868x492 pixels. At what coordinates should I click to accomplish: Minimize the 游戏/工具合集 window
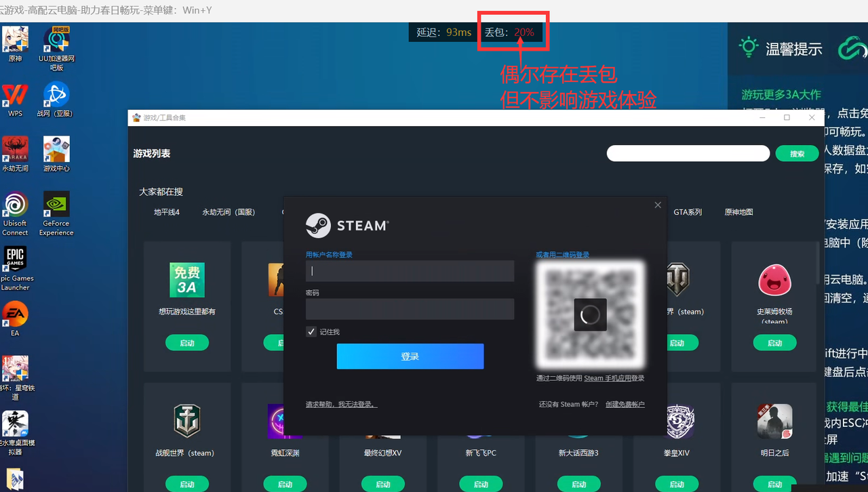click(x=762, y=117)
